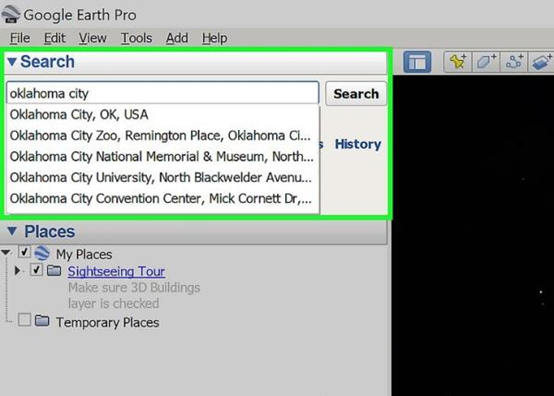Expand the Sightseeing Tour tree node
Image resolution: width=554 pixels, height=396 pixels.
tap(17, 271)
